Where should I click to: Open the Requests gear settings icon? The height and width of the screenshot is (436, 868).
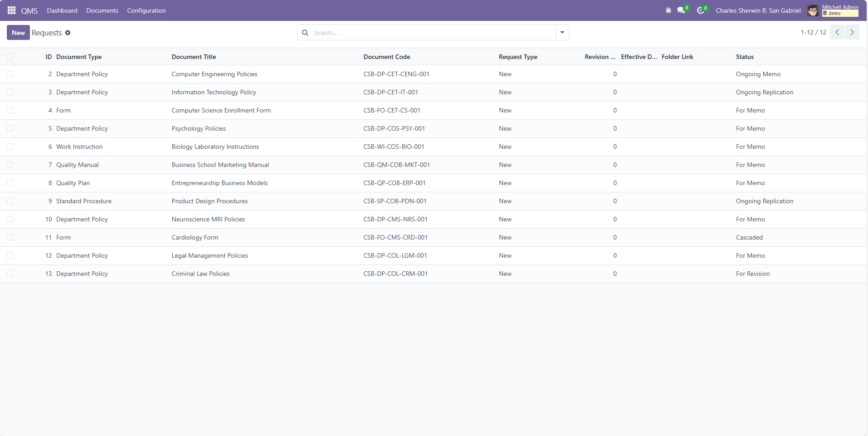click(68, 33)
